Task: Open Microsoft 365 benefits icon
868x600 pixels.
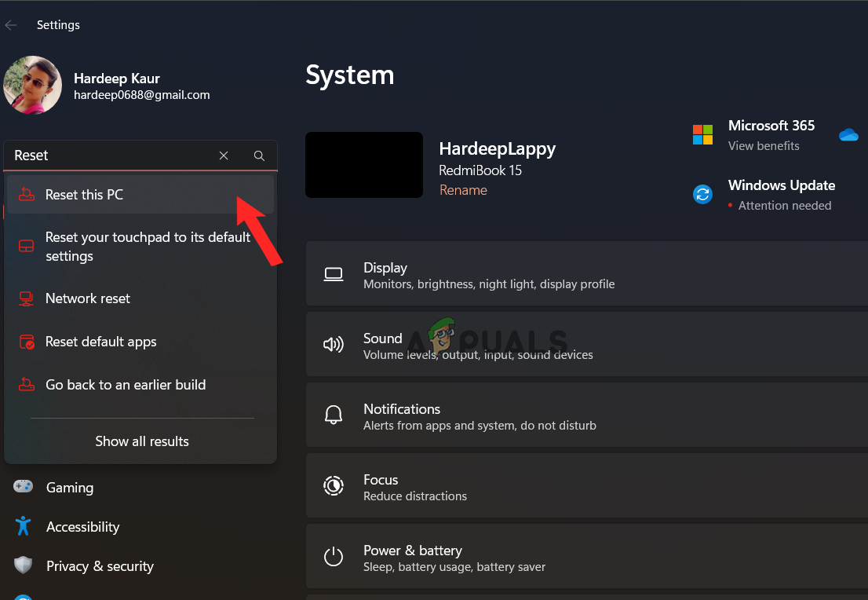Action: coord(702,134)
